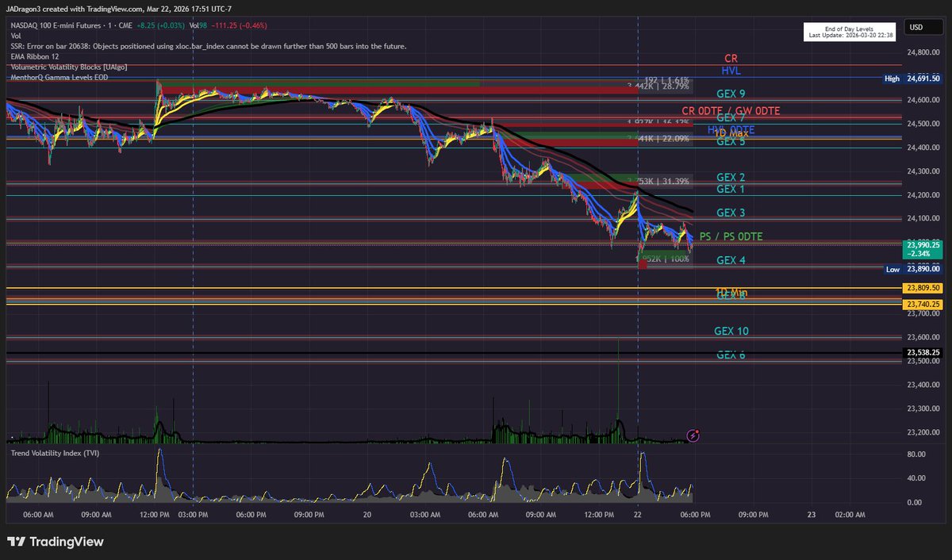Click the GEX 4 level label

tap(731, 260)
